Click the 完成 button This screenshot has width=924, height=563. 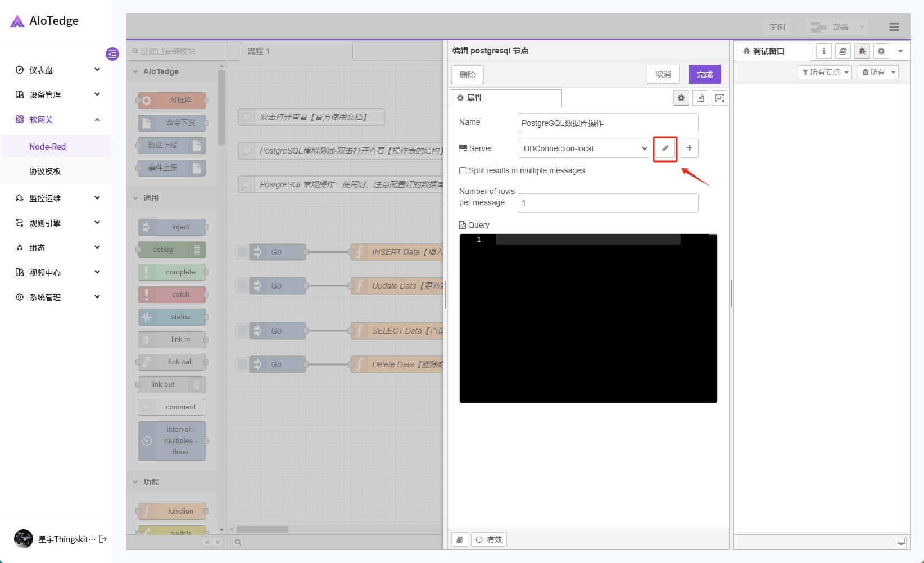tap(704, 74)
